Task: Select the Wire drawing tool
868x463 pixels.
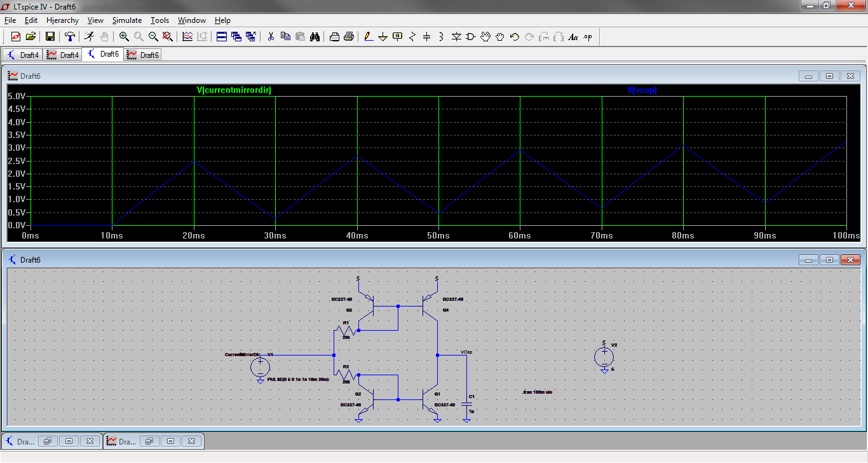Action: (x=369, y=36)
